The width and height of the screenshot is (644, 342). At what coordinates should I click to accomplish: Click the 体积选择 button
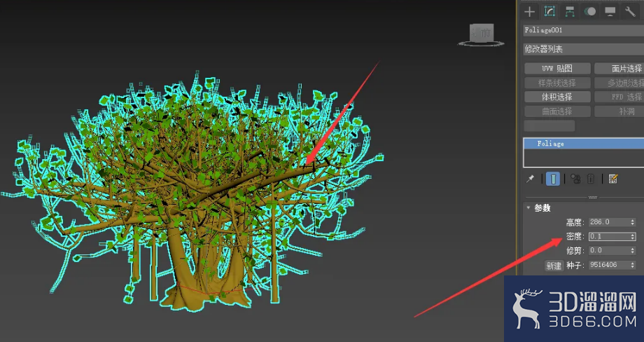(557, 97)
